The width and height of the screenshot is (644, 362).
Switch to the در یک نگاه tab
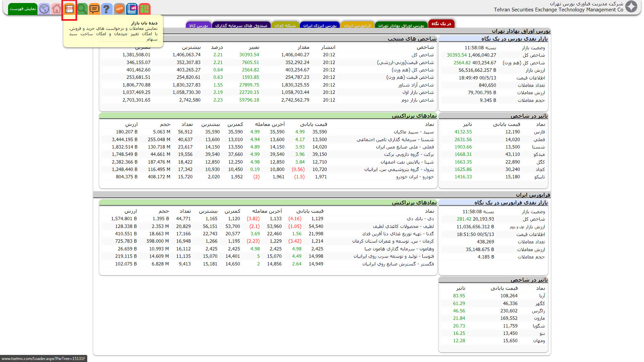(441, 23)
